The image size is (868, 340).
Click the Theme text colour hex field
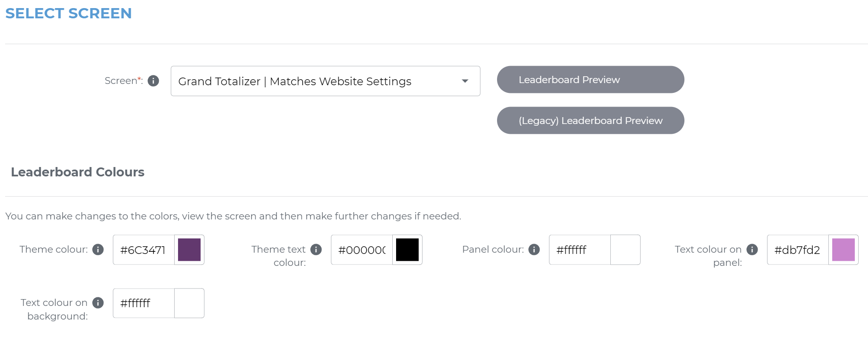click(362, 250)
